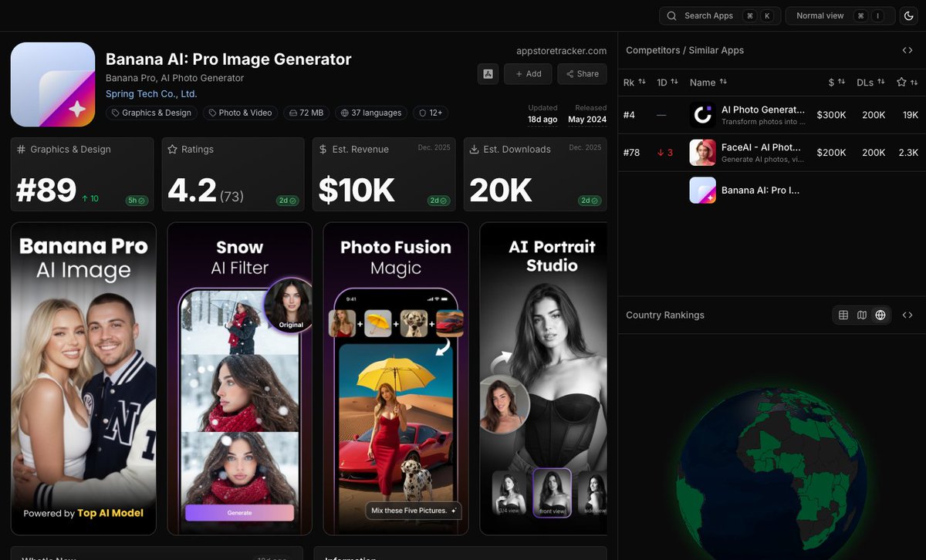Open the Photo Fusion Magic screenshot
Image resolution: width=926 pixels, height=560 pixels.
(x=396, y=379)
